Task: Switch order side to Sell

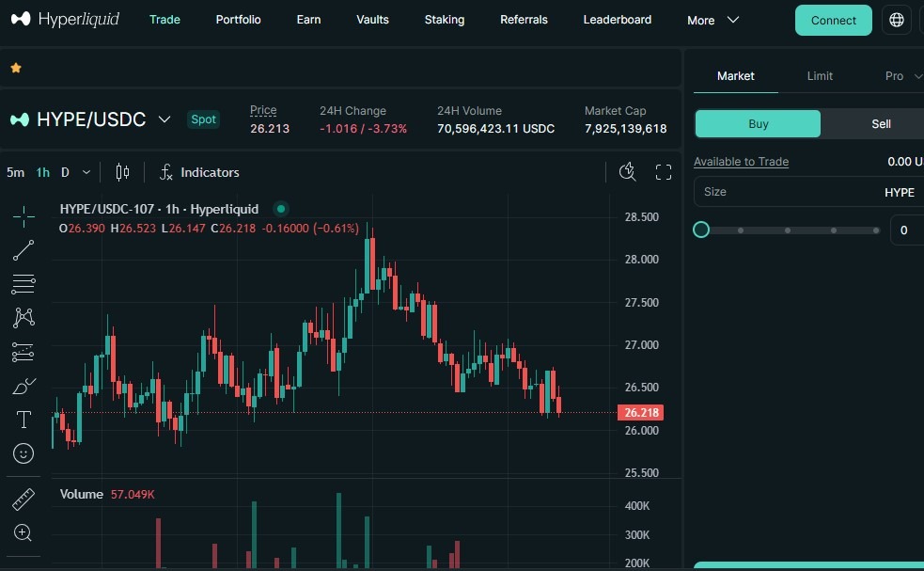Action: [x=881, y=124]
